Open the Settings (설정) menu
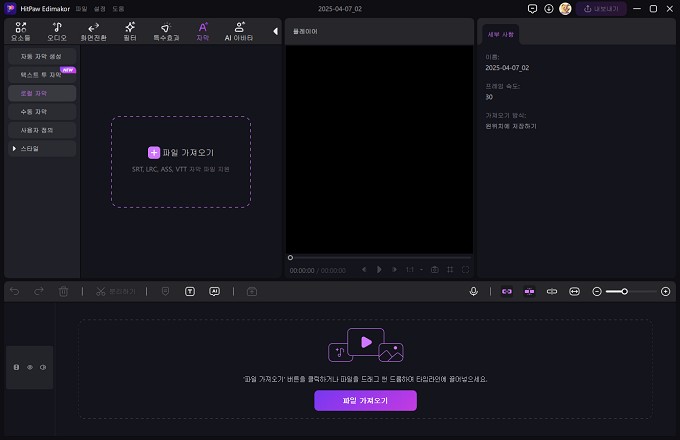This screenshot has width=680, height=440. pos(100,9)
